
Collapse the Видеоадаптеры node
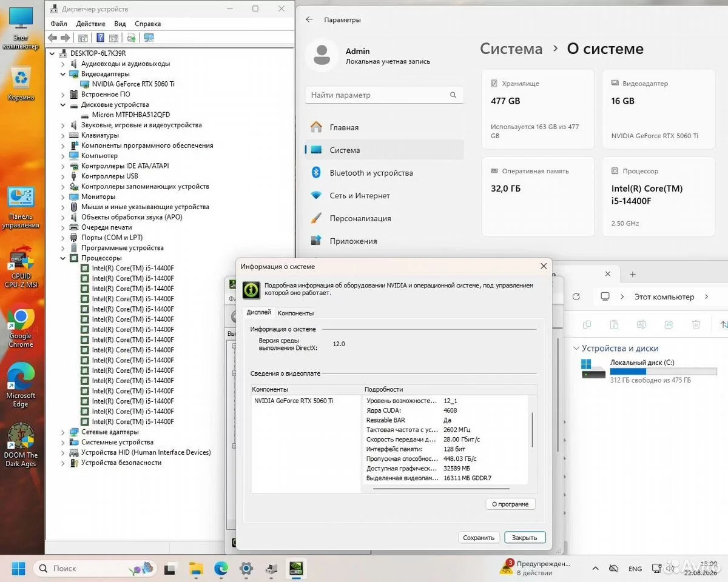(63, 74)
